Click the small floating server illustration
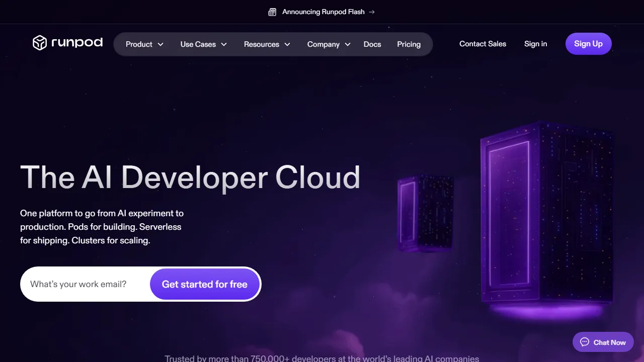The image size is (644, 362). [426, 213]
